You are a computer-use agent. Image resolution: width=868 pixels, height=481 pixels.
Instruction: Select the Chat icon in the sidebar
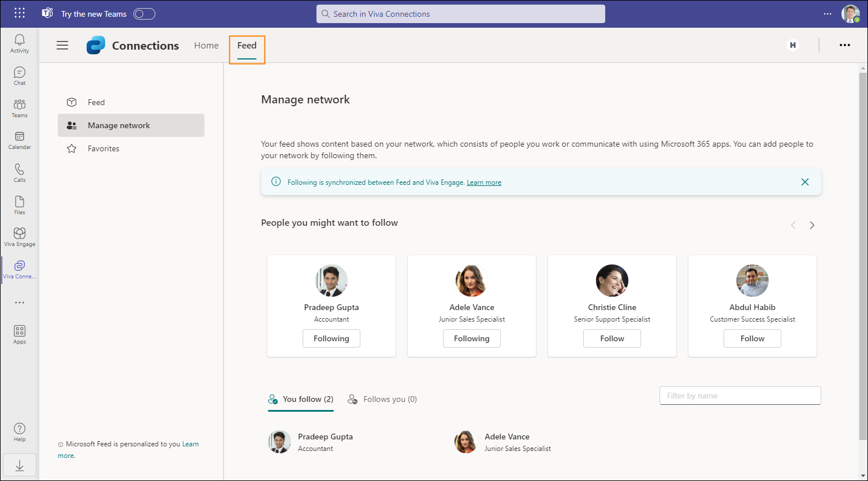[19, 74]
